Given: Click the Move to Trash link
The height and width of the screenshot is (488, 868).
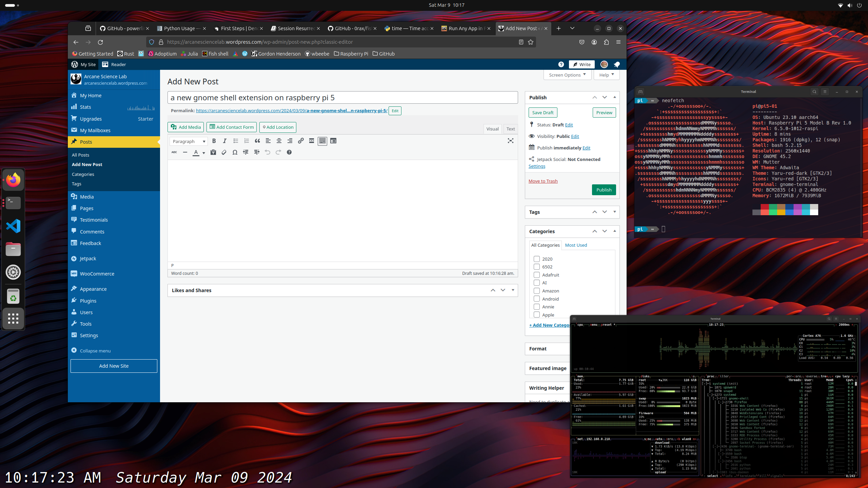Looking at the screenshot, I should click(x=543, y=181).
